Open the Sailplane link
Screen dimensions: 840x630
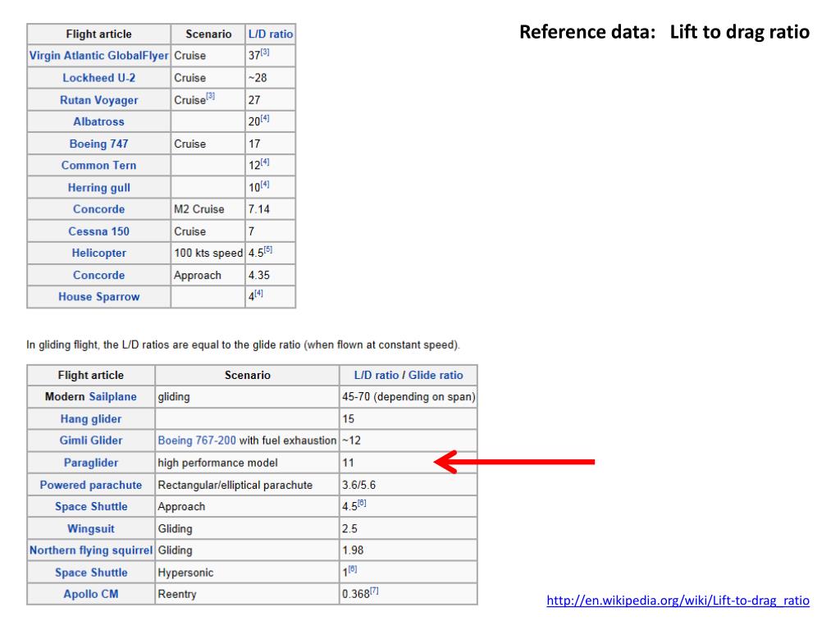tap(112, 397)
